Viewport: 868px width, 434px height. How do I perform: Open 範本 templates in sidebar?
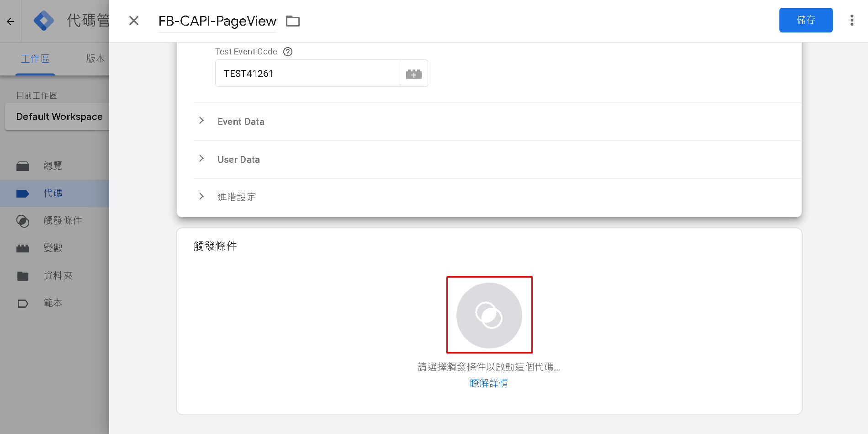point(53,303)
